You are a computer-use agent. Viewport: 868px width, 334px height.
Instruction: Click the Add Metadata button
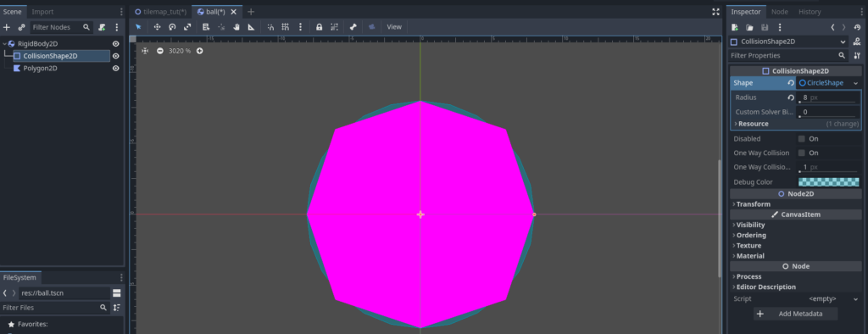tap(795, 314)
